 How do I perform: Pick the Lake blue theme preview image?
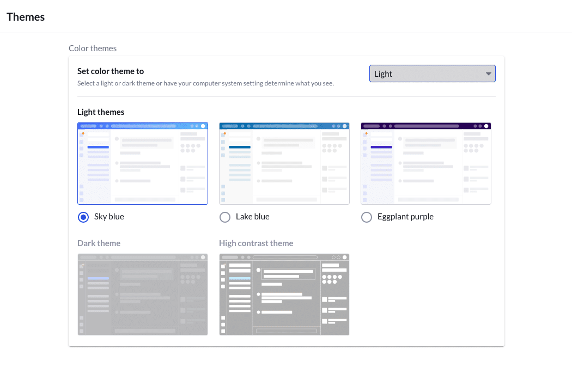284,163
